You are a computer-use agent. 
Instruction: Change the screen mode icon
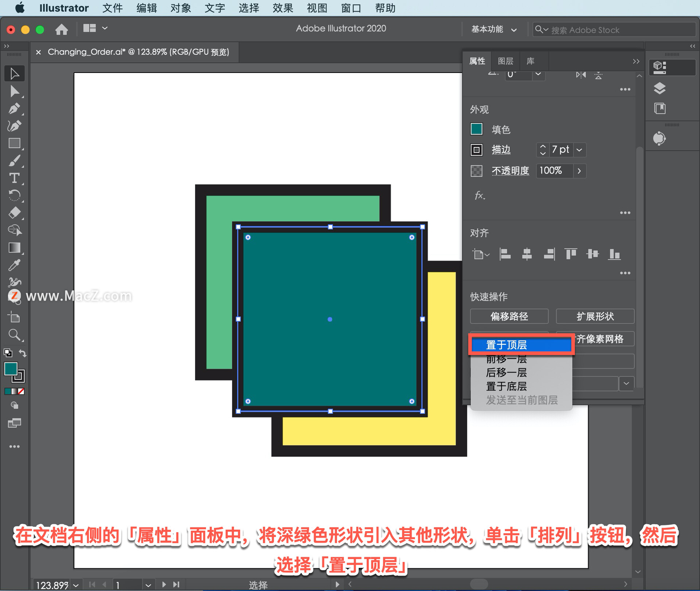(15, 423)
